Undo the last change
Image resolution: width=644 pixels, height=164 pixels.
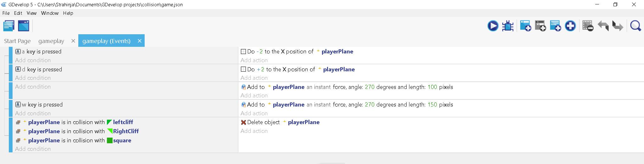pyautogui.click(x=603, y=26)
